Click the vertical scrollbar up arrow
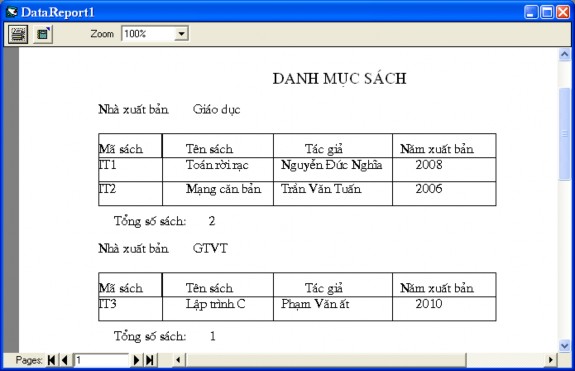Viewport: 575px width, 371px height. click(x=564, y=55)
